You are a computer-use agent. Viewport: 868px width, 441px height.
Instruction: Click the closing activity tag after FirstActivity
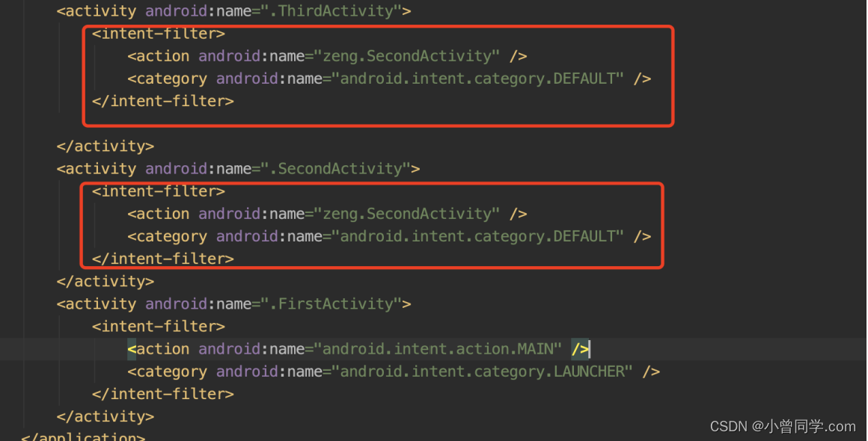pyautogui.click(x=106, y=416)
